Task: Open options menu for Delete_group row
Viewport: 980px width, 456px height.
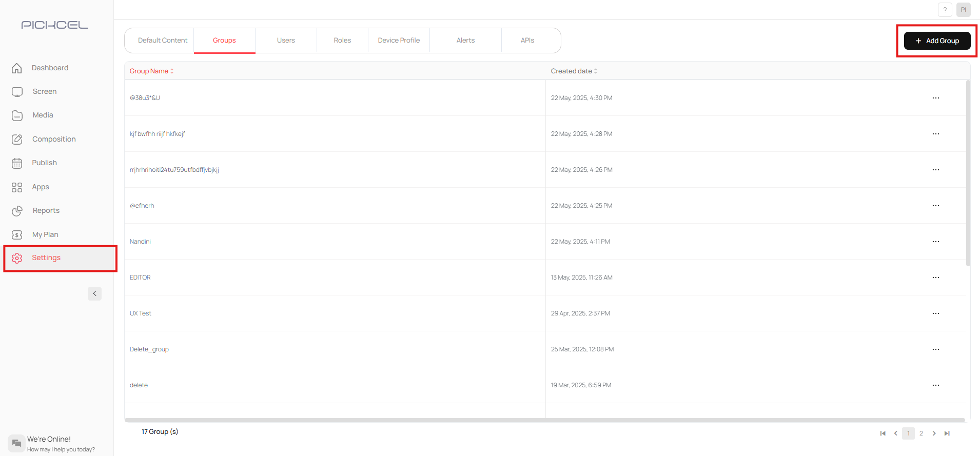Action: pos(936,349)
